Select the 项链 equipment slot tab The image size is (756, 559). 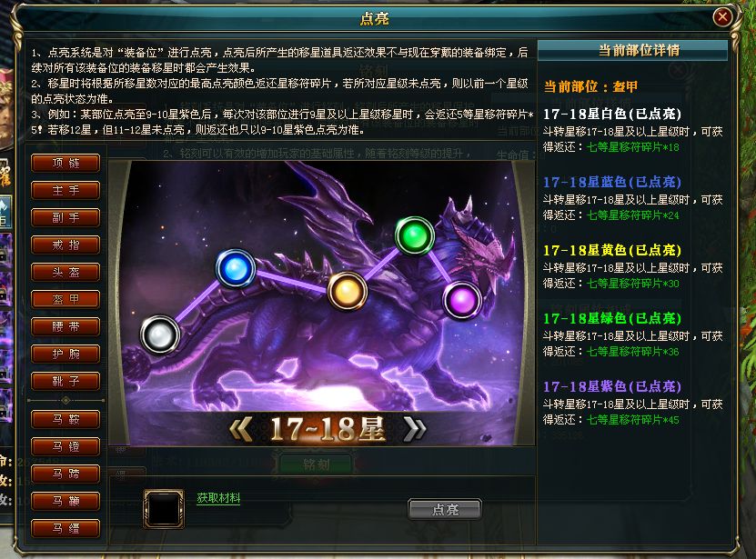tap(66, 163)
